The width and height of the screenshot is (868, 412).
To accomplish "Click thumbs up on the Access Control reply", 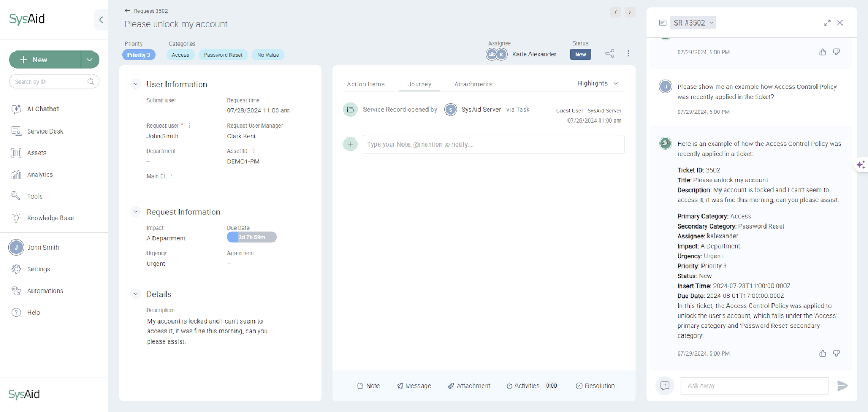I will 822,353.
